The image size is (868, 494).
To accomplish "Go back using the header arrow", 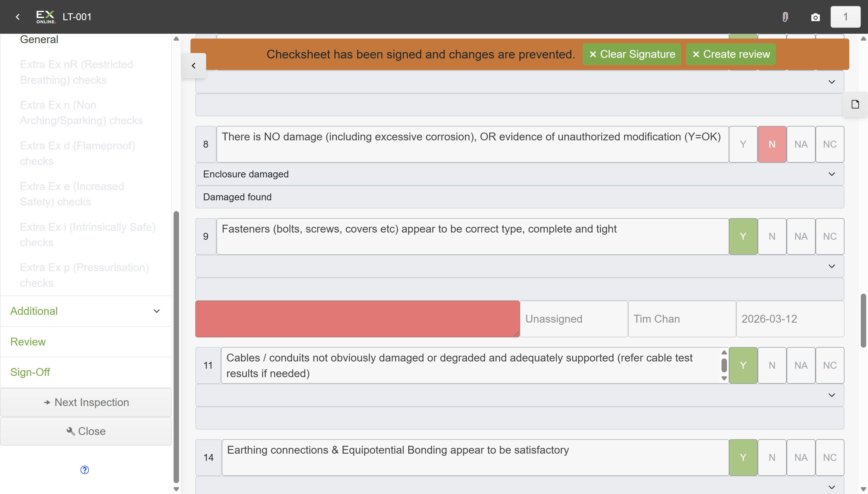I will pos(18,17).
